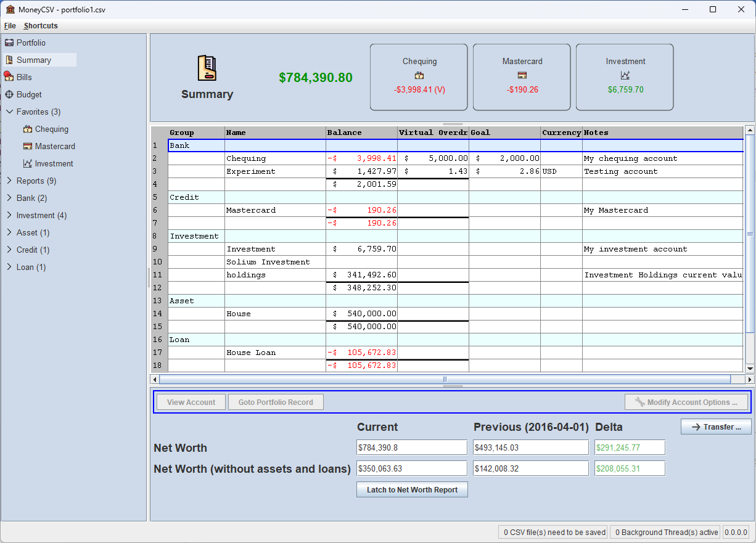Click the Goto Portfolio Record button
The image size is (756, 543).
[x=276, y=401]
